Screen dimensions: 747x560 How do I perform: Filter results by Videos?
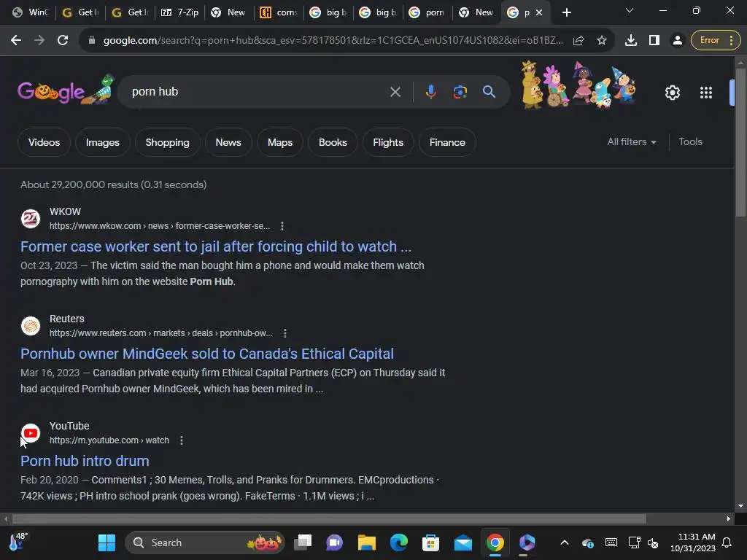coord(44,142)
